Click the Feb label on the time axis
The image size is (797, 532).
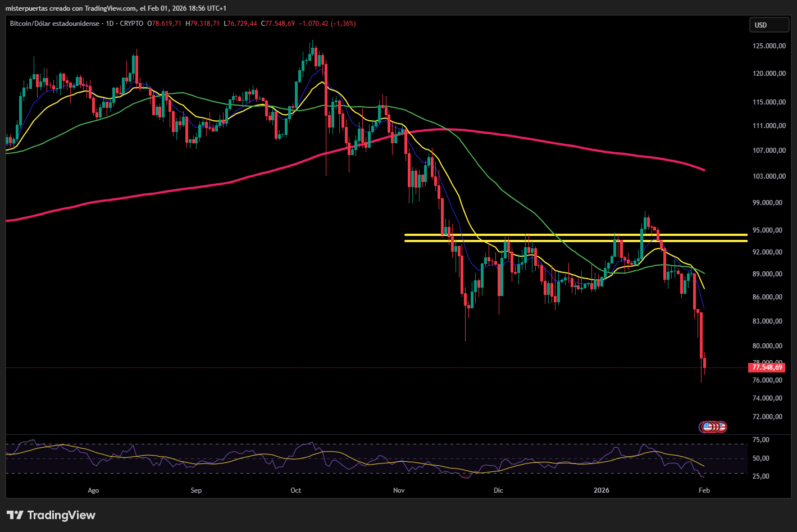click(x=704, y=490)
